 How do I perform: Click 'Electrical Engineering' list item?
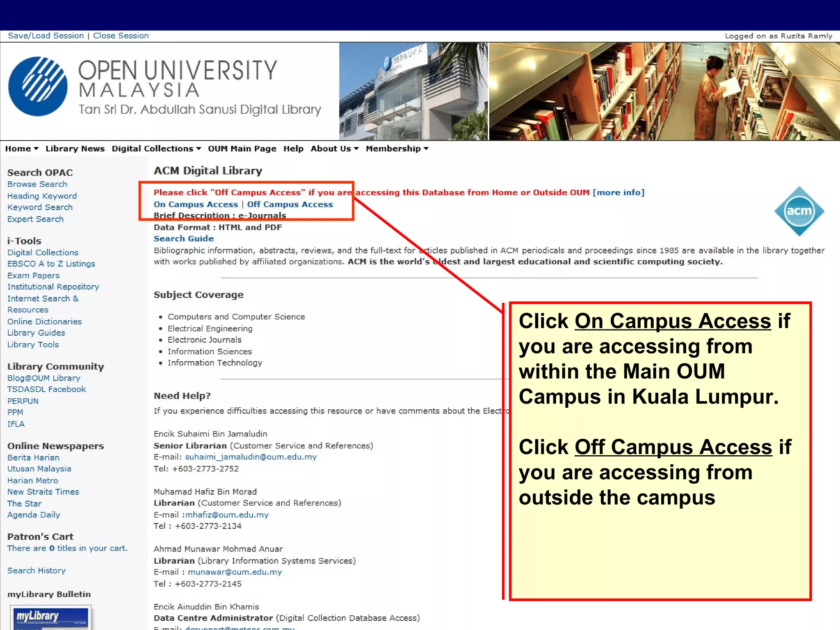coord(210,329)
